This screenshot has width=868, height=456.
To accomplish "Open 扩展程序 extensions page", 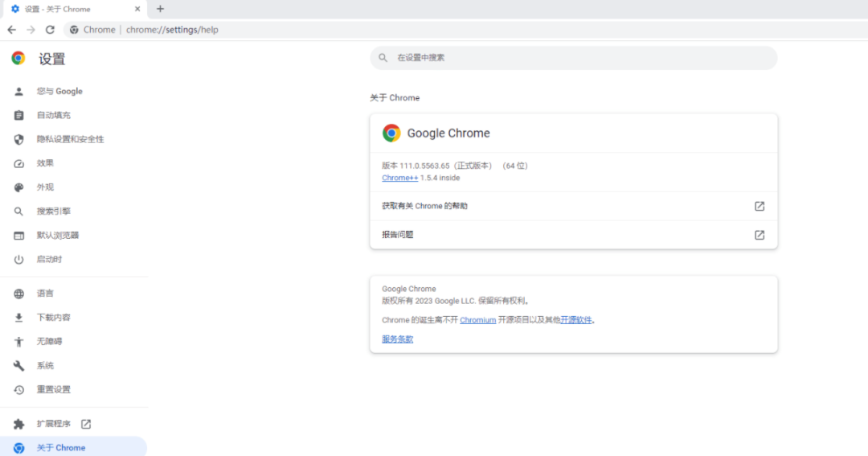I will (74, 424).
